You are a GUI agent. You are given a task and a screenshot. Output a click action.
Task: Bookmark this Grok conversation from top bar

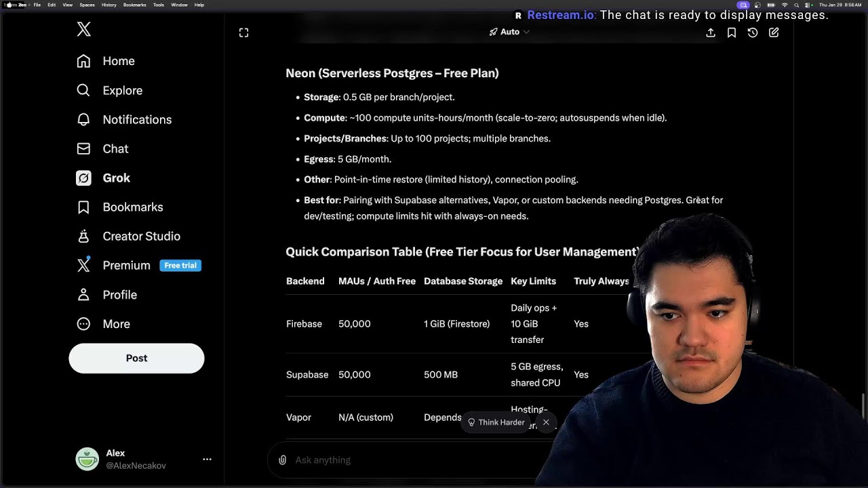coord(732,33)
